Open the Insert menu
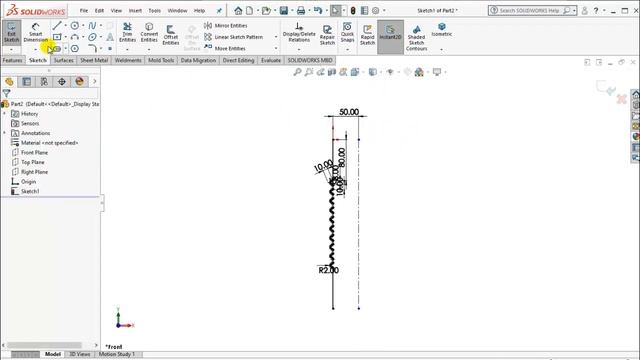Viewport: 640px width, 360px height. click(x=135, y=11)
